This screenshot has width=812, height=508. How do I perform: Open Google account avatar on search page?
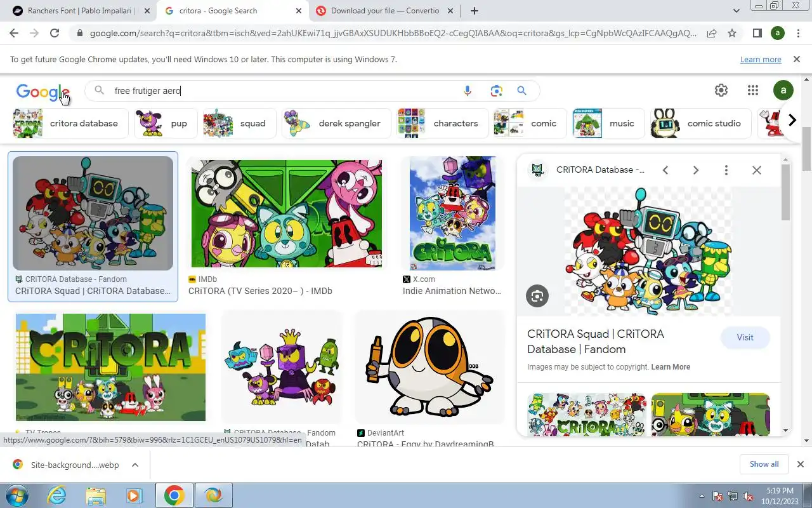click(783, 90)
